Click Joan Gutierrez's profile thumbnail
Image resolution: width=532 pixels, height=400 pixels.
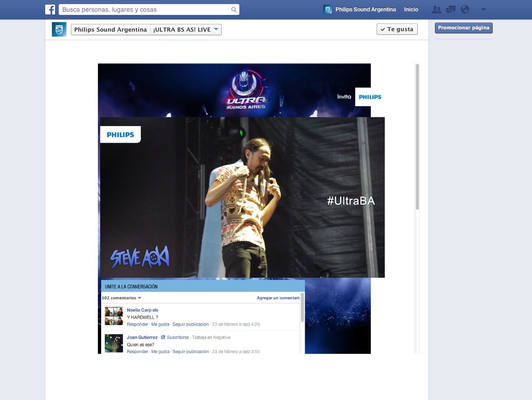pos(114,343)
